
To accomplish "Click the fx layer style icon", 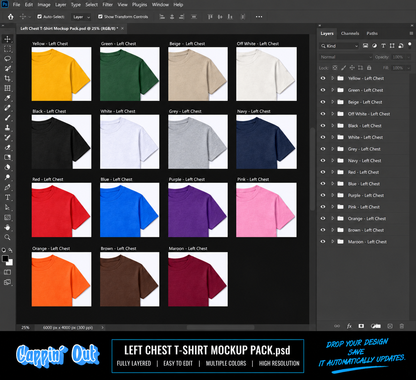I will pos(349,326).
